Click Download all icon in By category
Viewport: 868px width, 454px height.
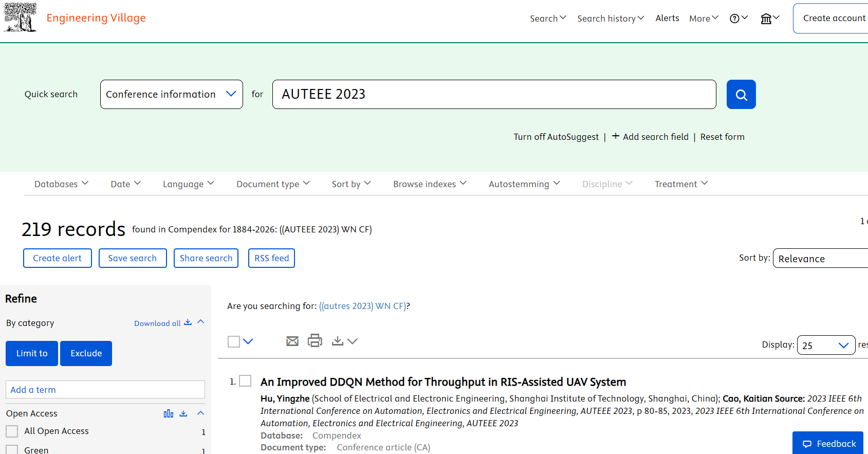[x=188, y=322]
